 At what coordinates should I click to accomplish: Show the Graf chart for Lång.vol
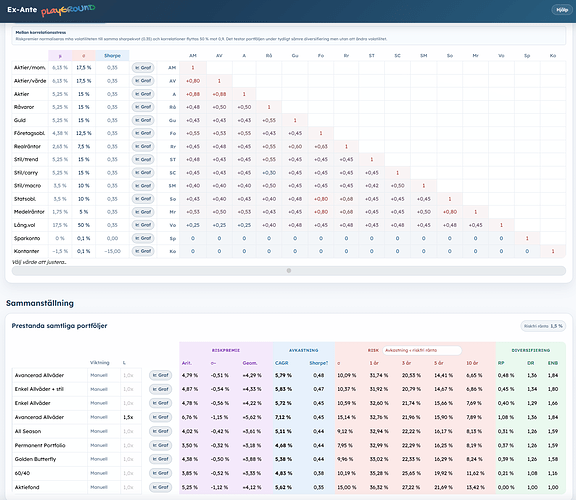tap(143, 225)
